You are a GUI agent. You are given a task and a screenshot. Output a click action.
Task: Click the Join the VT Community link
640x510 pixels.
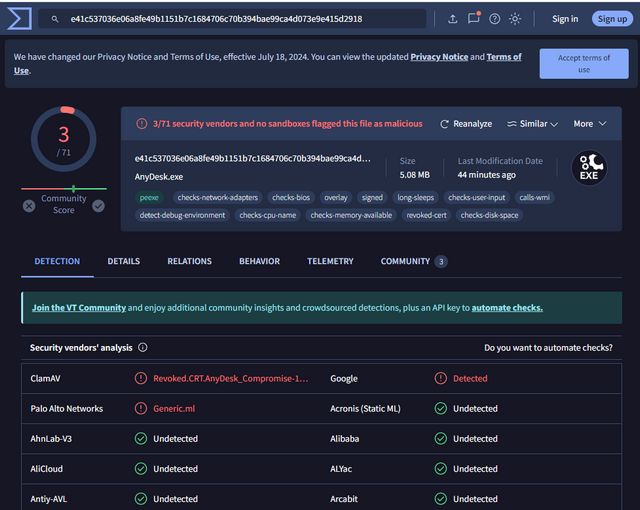pyautogui.click(x=79, y=308)
